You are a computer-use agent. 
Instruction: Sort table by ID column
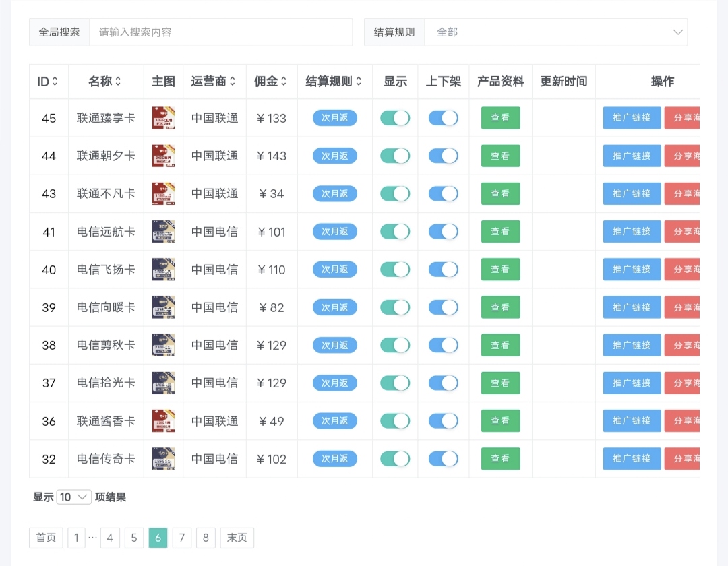(48, 82)
